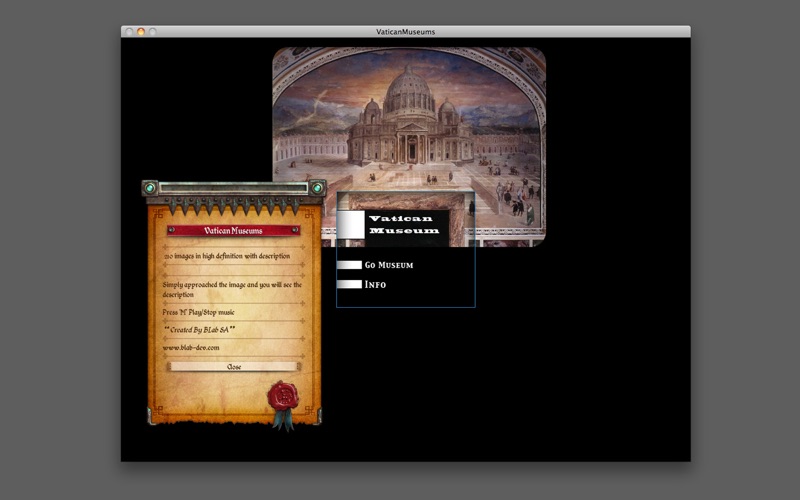This screenshot has height=500, width=800.
Task: Click the www.blab-dev.com link
Action: click(191, 347)
